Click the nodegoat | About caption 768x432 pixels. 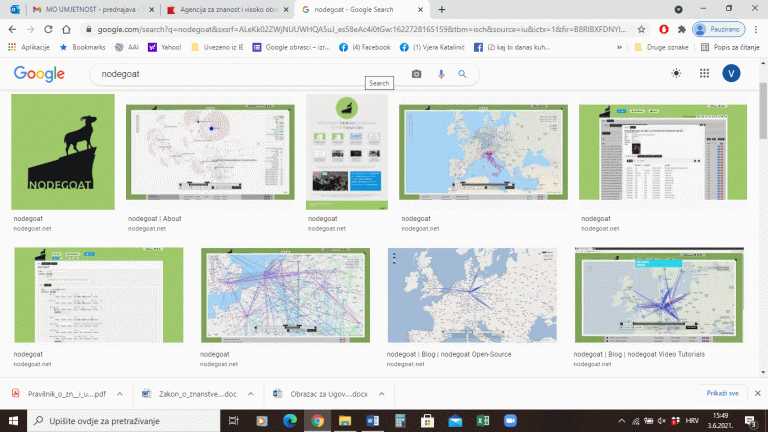click(154, 218)
